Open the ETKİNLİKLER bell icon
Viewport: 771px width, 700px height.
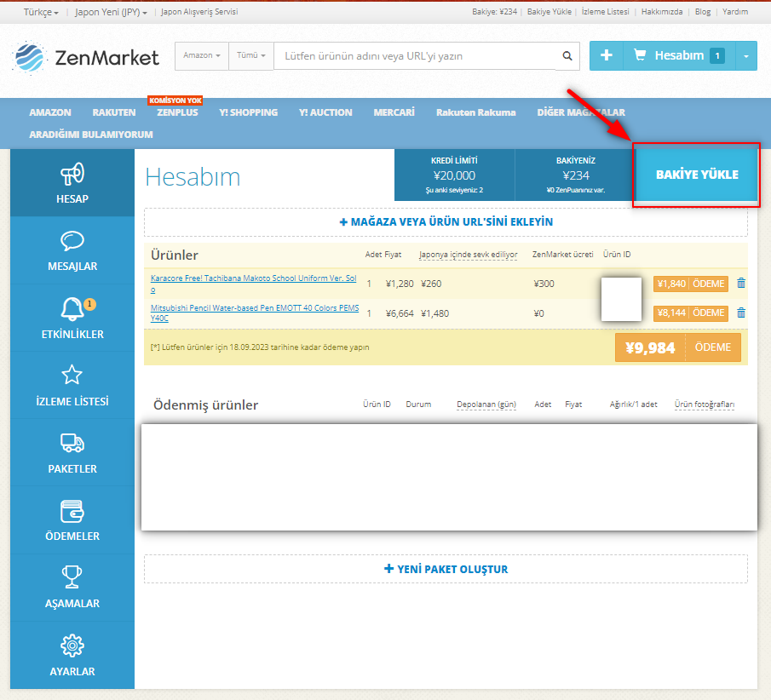(x=72, y=309)
